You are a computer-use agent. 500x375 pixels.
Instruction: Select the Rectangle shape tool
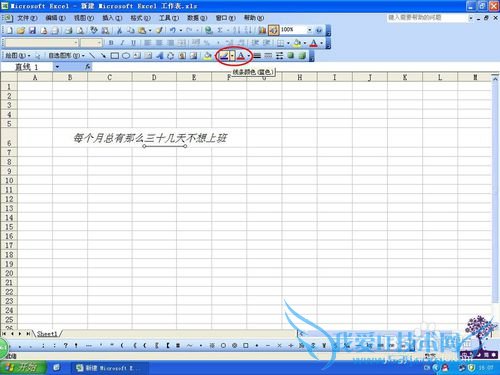pyautogui.click(x=114, y=56)
